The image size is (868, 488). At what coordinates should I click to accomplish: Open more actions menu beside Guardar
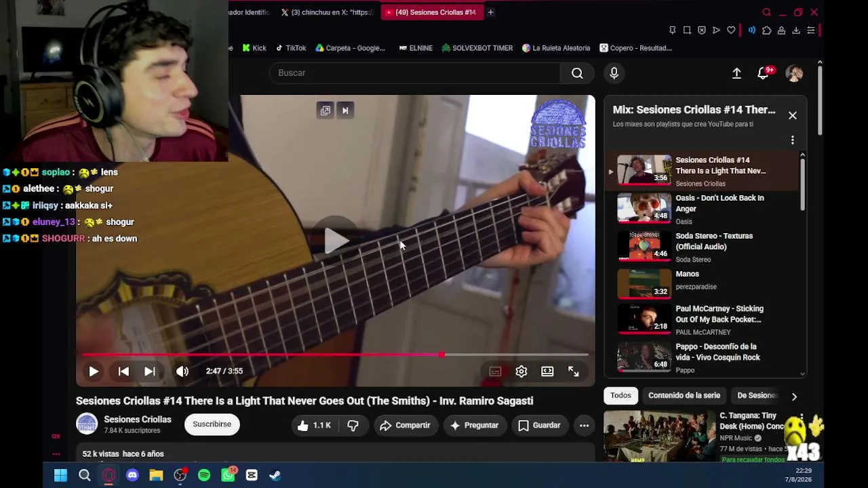pyautogui.click(x=584, y=426)
